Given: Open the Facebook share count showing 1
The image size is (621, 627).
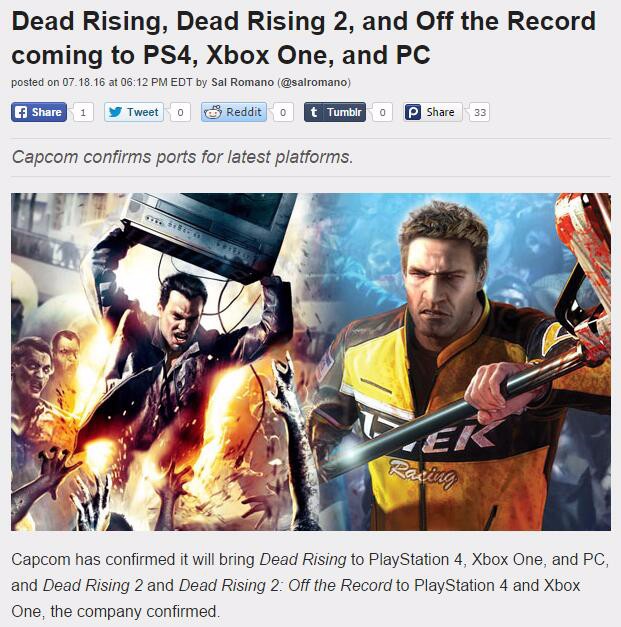Looking at the screenshot, I should pos(83,112).
